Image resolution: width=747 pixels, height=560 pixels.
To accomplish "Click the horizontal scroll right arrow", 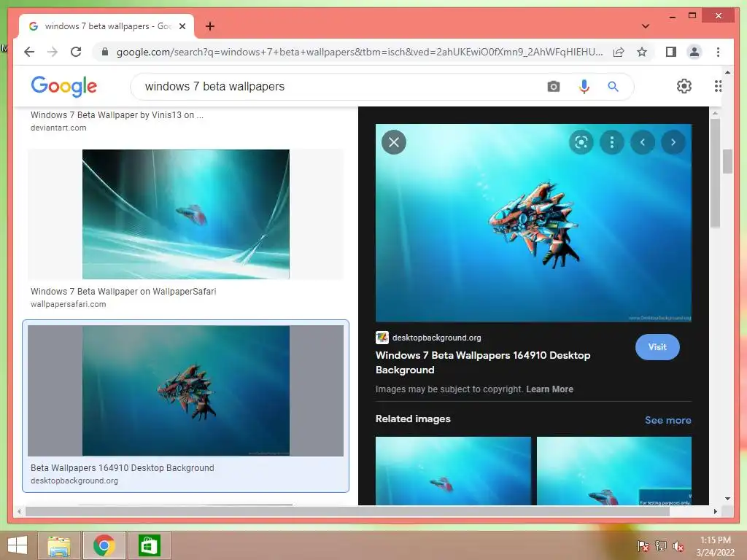I will tap(716, 511).
